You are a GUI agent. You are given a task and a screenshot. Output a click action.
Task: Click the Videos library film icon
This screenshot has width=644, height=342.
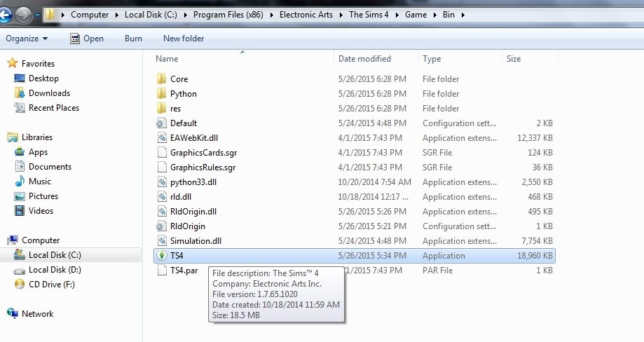point(20,211)
